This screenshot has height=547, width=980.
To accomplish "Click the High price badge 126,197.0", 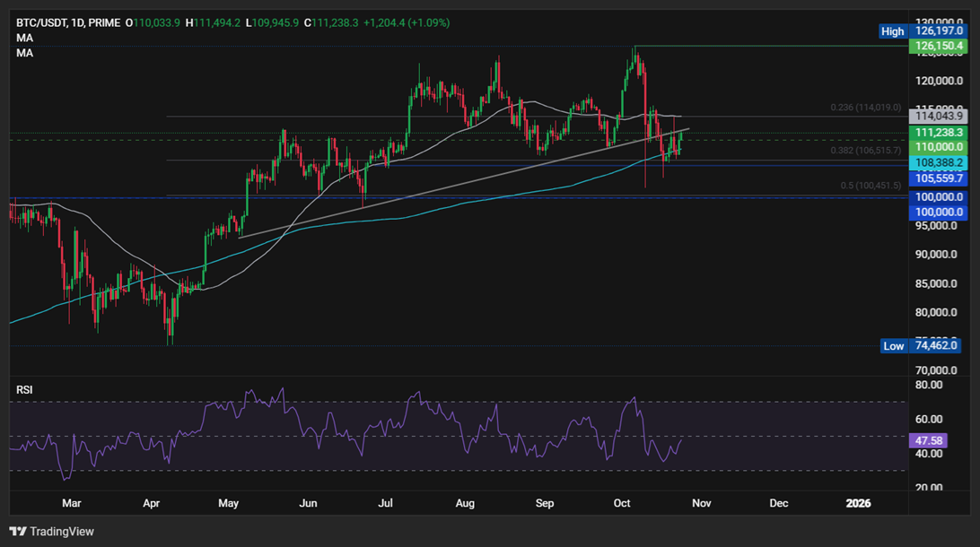I will coord(937,31).
